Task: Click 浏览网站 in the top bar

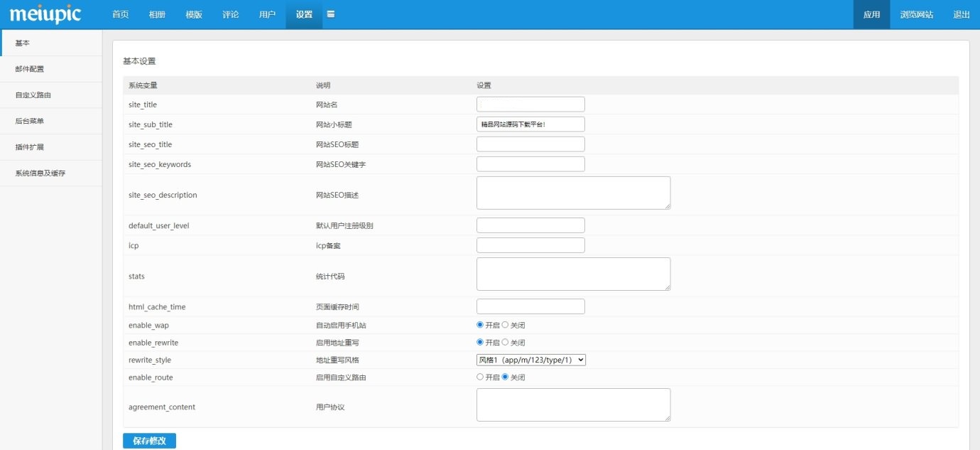Action: (917, 14)
